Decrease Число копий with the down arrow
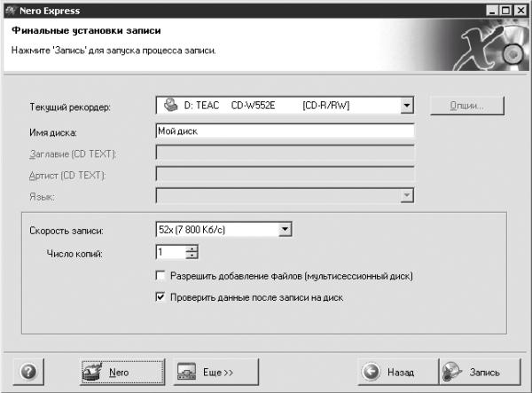 tap(192, 255)
